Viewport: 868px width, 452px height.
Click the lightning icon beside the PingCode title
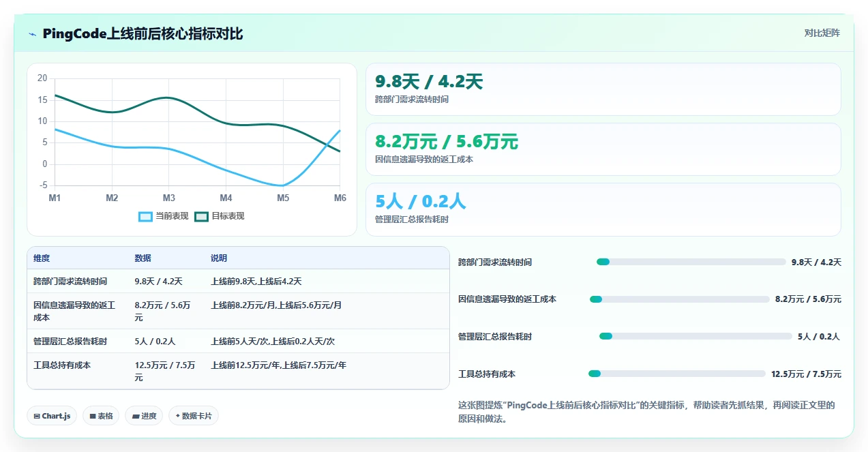tap(32, 34)
